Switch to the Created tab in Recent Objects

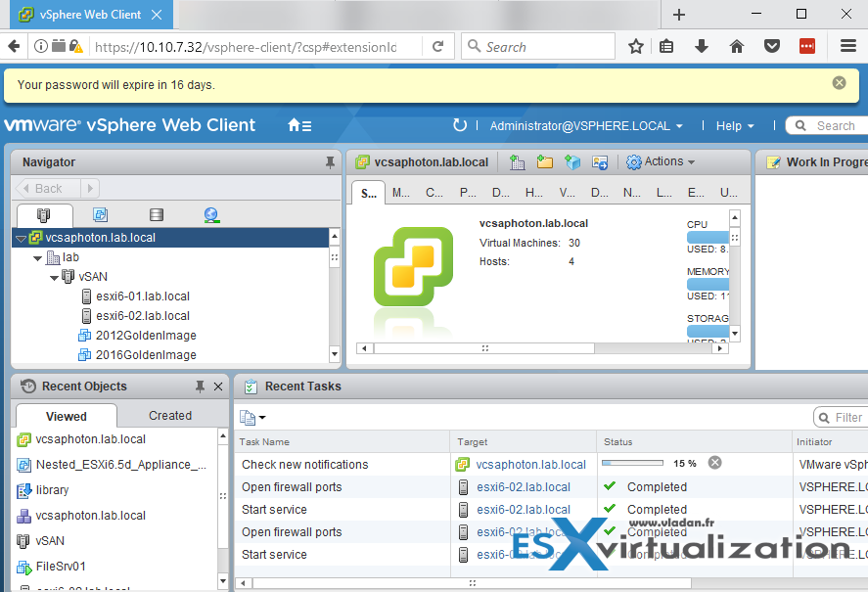click(170, 415)
